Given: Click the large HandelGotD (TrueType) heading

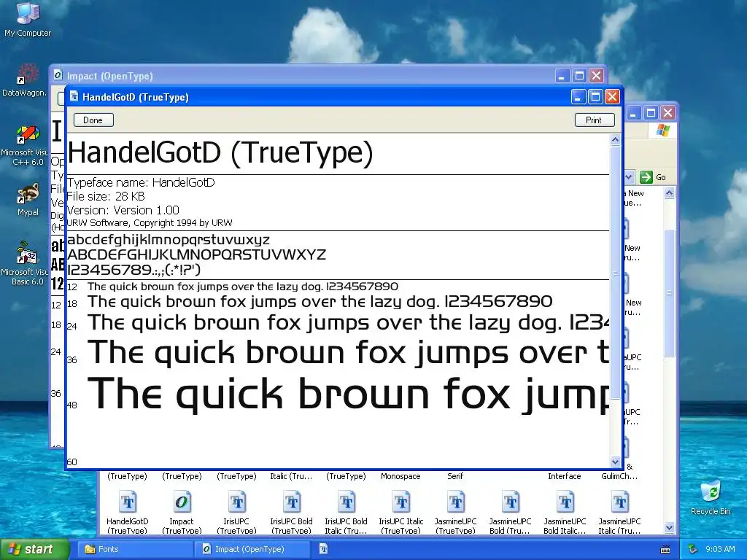Looking at the screenshot, I should click(x=220, y=153).
